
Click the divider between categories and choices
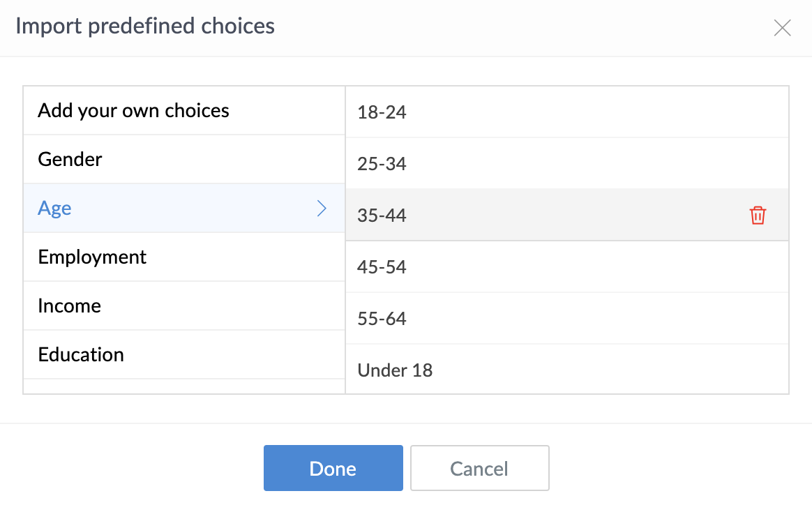click(345, 240)
